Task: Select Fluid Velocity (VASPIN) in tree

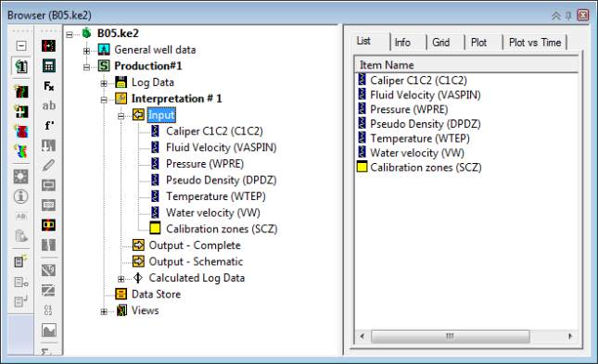Action: (x=222, y=147)
